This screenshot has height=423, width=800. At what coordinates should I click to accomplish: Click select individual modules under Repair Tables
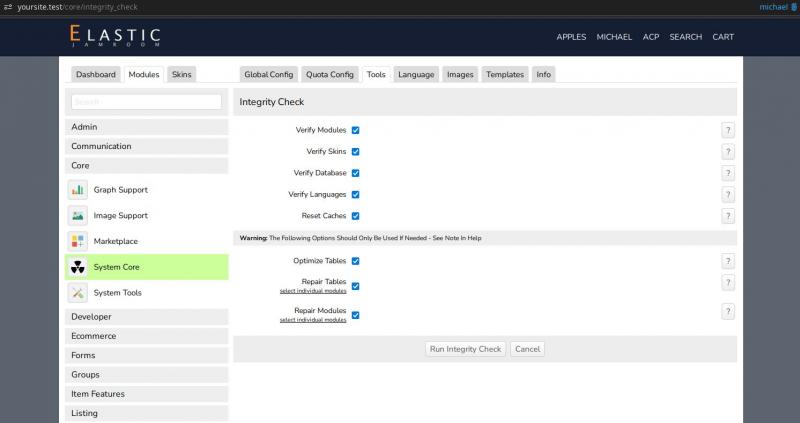pyautogui.click(x=313, y=291)
